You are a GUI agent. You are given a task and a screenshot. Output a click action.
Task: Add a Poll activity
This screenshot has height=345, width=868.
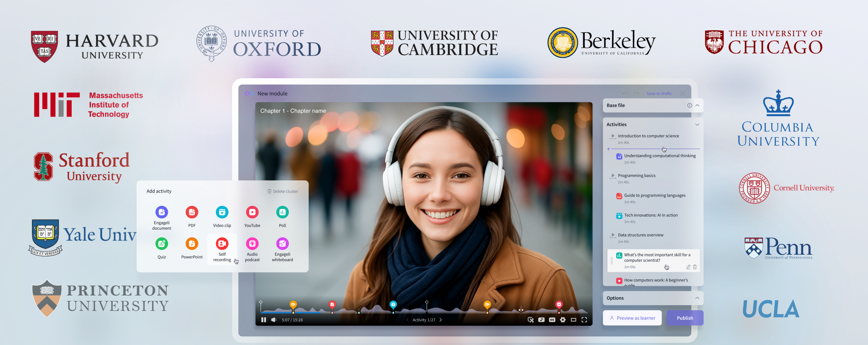click(x=282, y=216)
